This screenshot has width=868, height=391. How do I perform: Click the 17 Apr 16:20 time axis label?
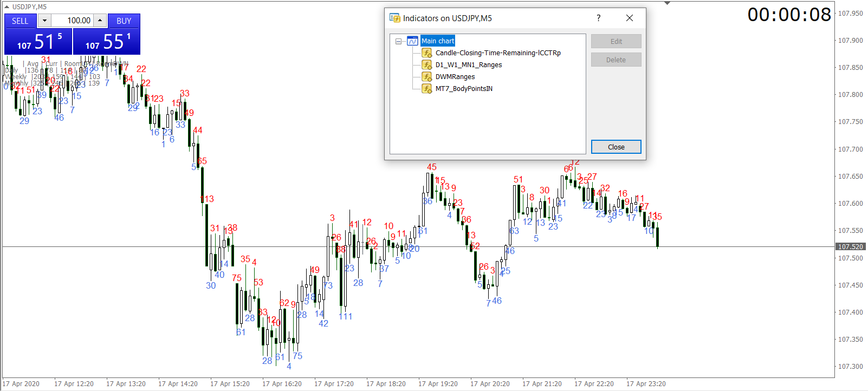[282, 384]
